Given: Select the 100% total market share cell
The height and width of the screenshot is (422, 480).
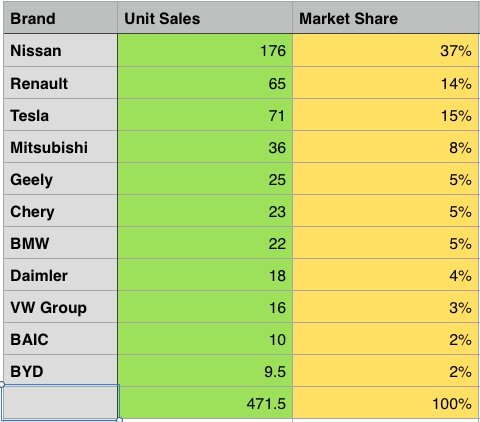Looking at the screenshot, I should tap(386, 403).
